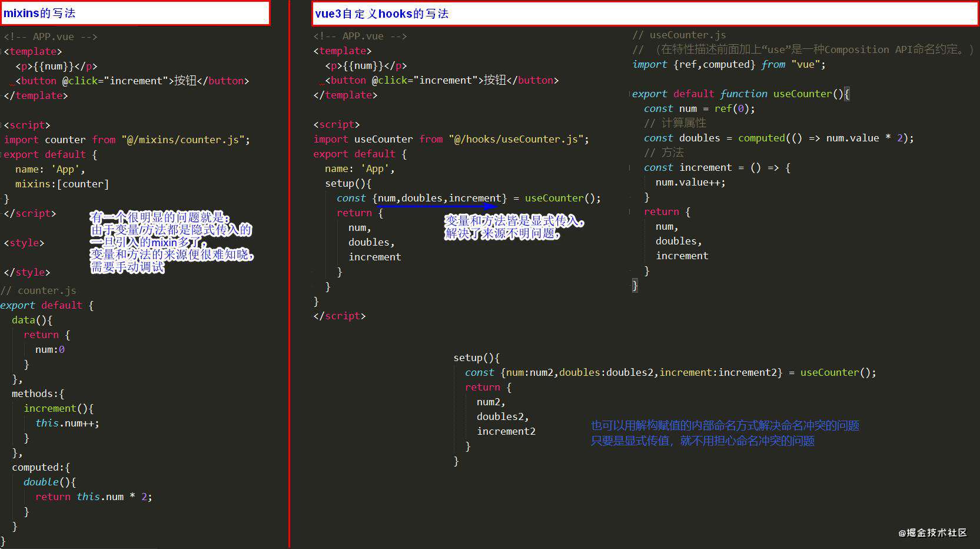The height and width of the screenshot is (549, 980).
Task: Click the 'return this.num * 2;' line
Action: pyautogui.click(x=94, y=497)
